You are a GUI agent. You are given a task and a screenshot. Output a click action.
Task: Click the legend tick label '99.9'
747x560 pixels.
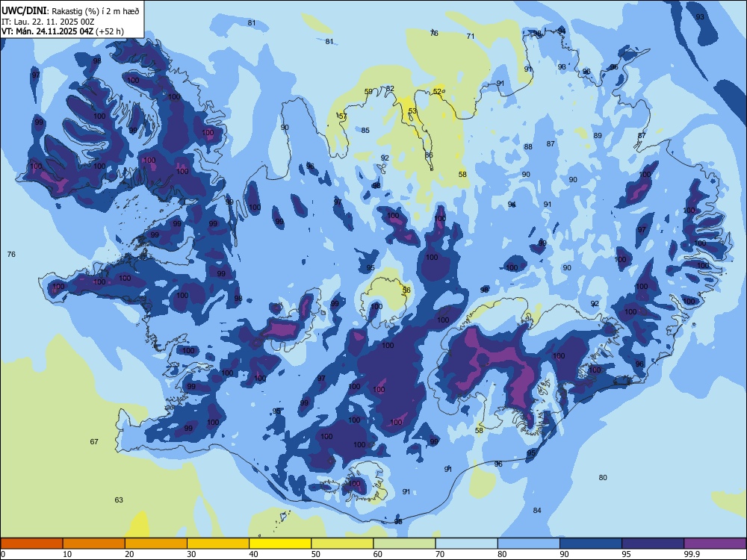tap(691, 554)
